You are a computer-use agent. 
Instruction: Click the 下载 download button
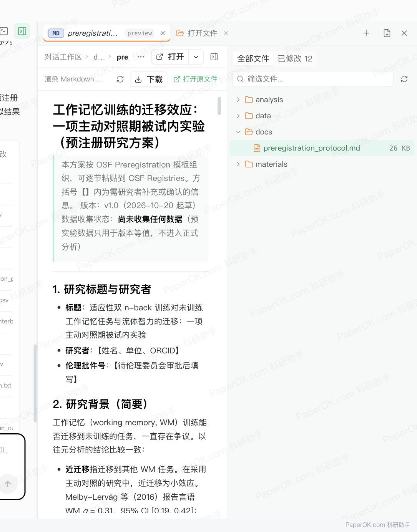(x=149, y=80)
